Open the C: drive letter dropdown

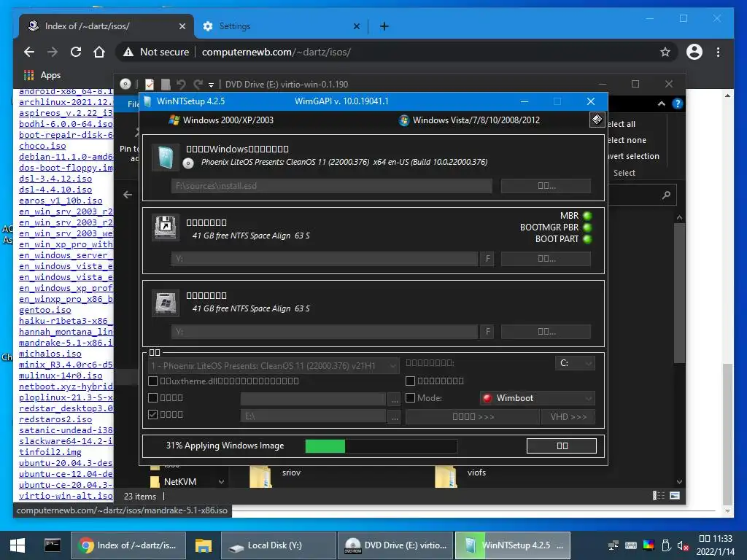pos(575,363)
